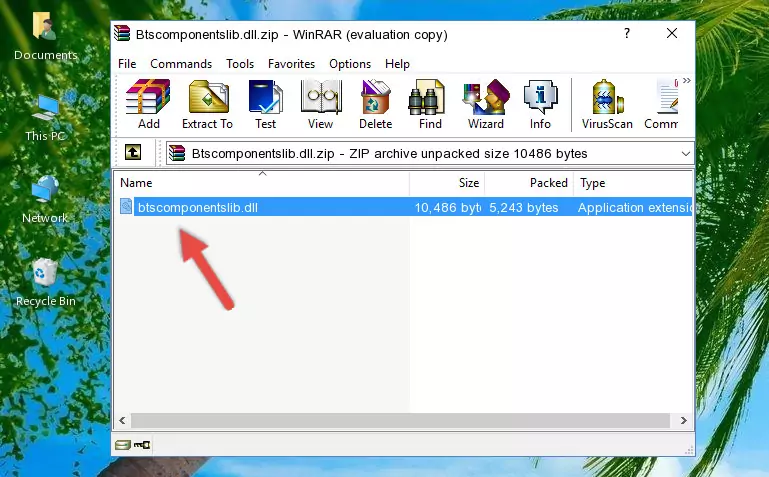
Task: Sort by the Packed column header
Action: pos(529,183)
